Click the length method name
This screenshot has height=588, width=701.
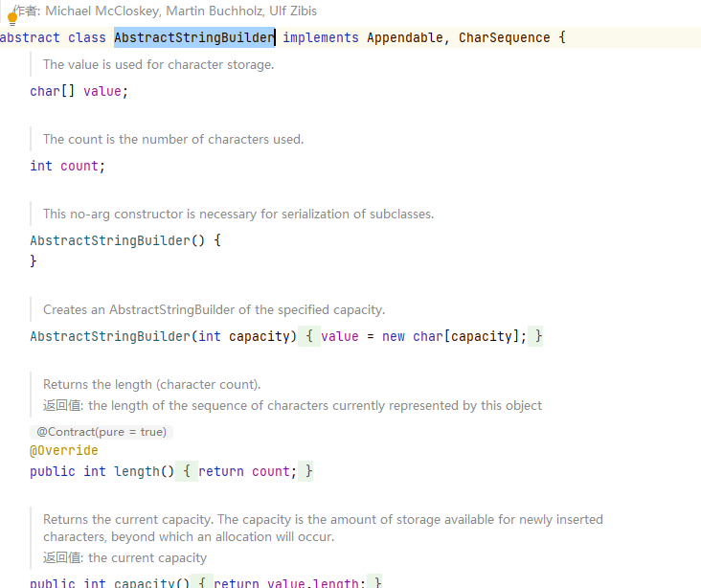137,471
